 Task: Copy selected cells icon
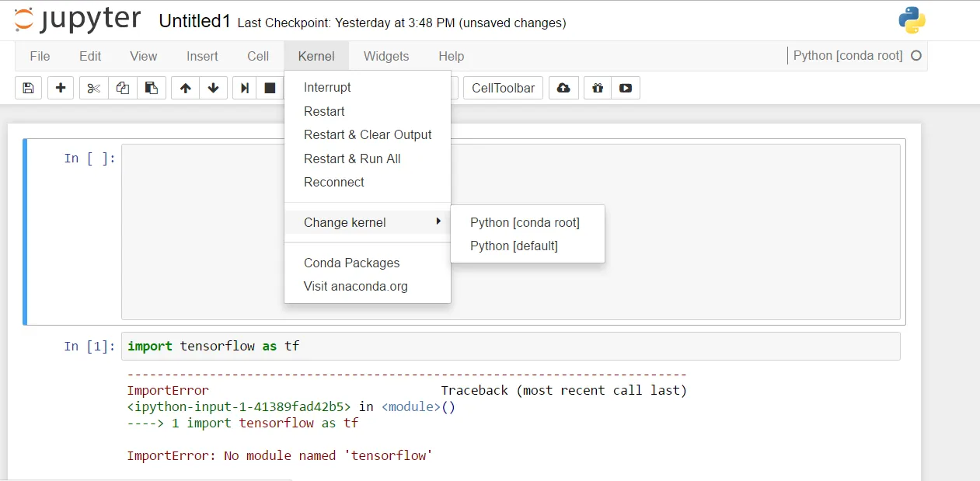pyautogui.click(x=123, y=88)
